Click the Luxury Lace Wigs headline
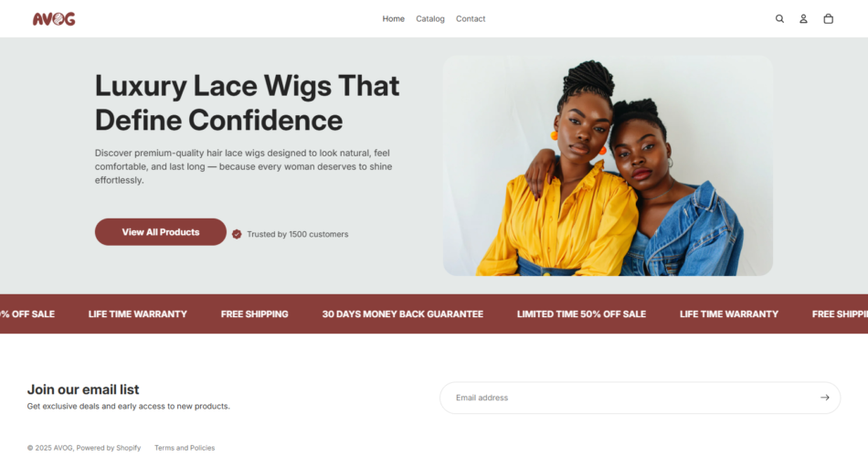Viewport: 868px width, 457px height. tap(247, 103)
